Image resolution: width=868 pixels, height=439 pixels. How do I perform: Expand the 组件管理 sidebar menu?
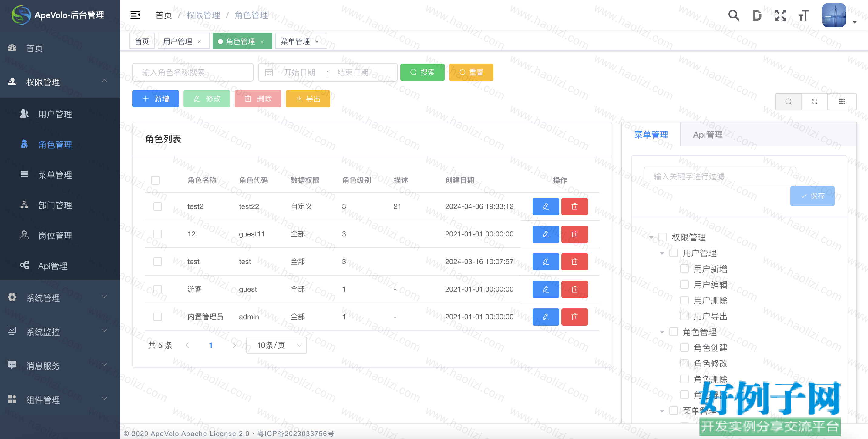click(60, 400)
